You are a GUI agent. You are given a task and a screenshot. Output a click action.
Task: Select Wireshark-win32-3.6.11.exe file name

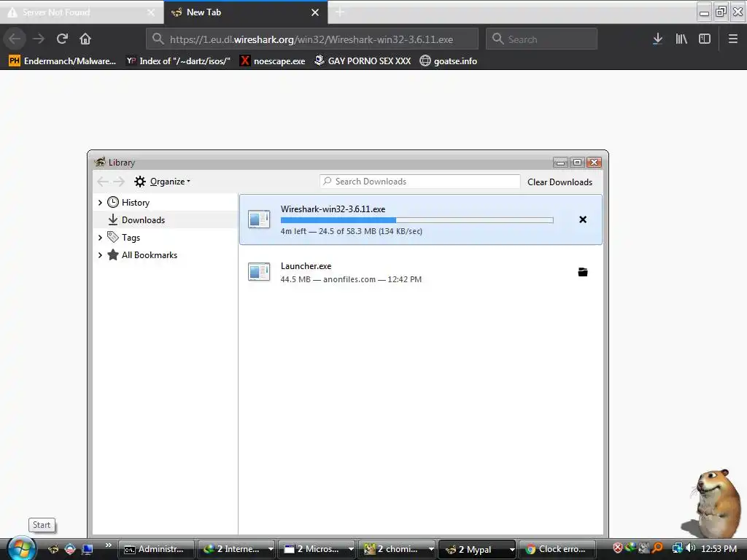[333, 209]
